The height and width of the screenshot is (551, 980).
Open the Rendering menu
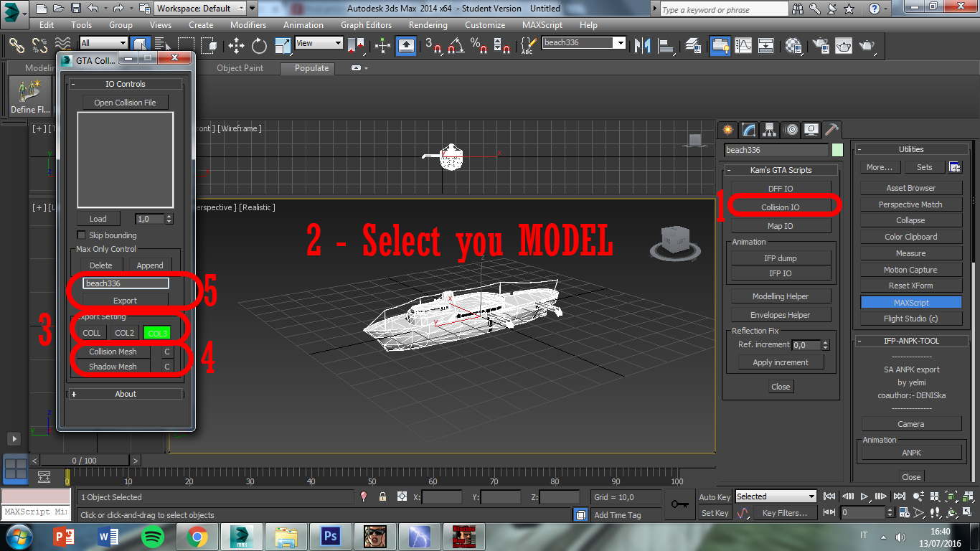428,24
